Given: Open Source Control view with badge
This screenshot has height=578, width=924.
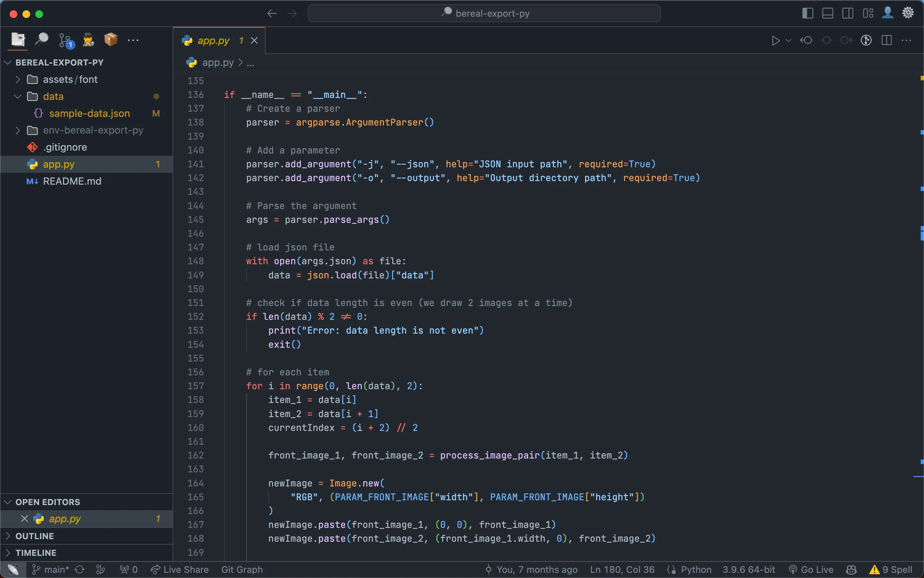Looking at the screenshot, I should [x=66, y=40].
